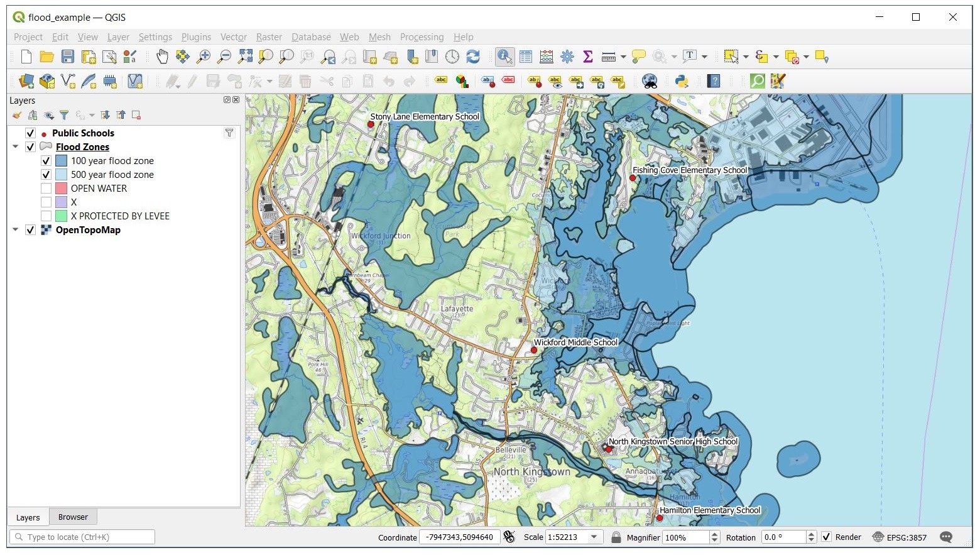Open the select features dropdown arrow
Screen dimensions: 980x555
click(746, 57)
